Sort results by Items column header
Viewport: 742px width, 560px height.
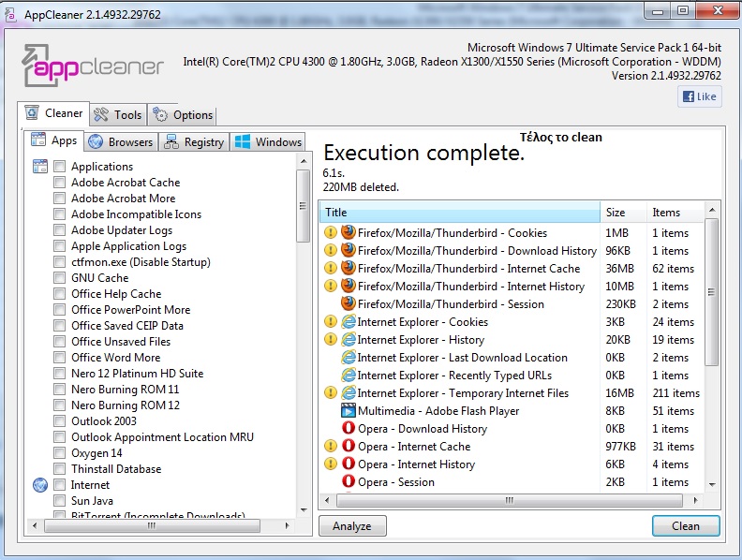[675, 213]
